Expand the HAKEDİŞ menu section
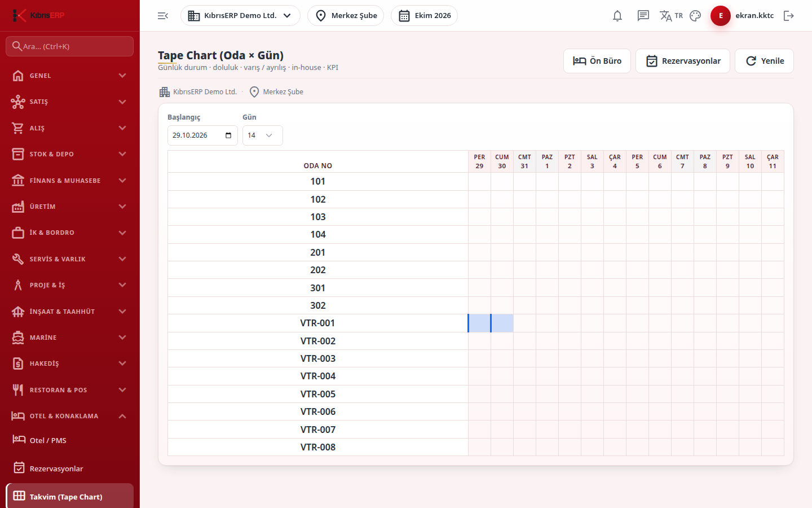This screenshot has height=508, width=812. [x=70, y=364]
